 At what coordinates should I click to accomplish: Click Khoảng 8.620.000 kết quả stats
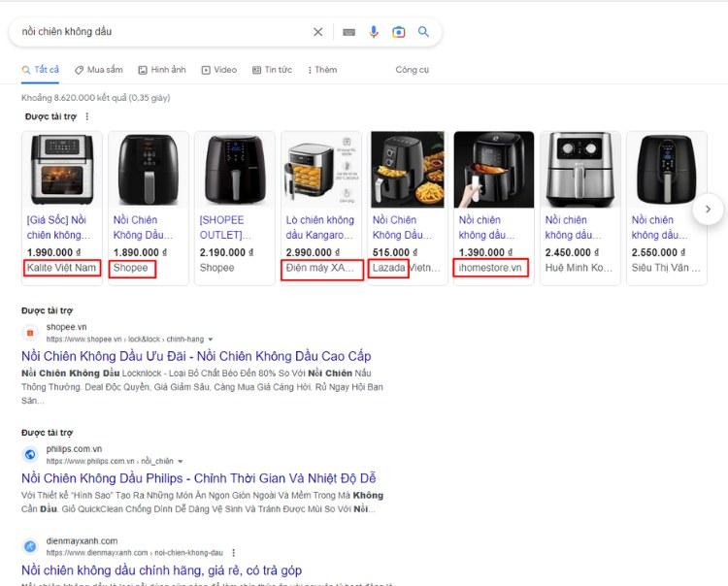click(x=96, y=98)
